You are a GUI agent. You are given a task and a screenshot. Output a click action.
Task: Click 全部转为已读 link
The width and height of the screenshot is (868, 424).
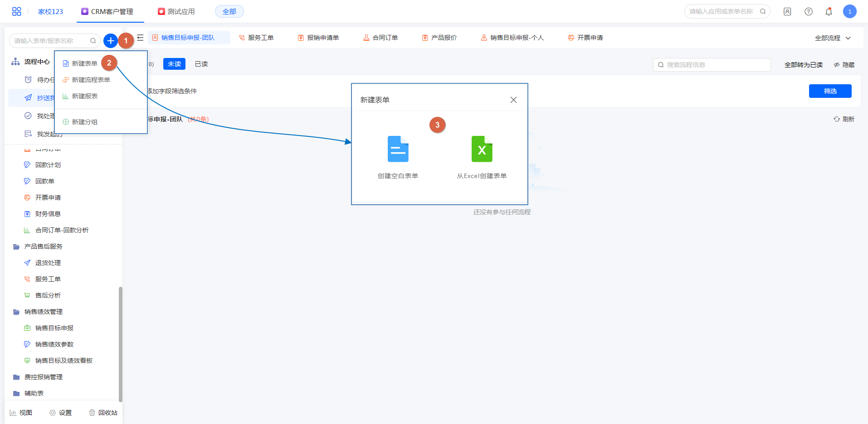[803, 65]
